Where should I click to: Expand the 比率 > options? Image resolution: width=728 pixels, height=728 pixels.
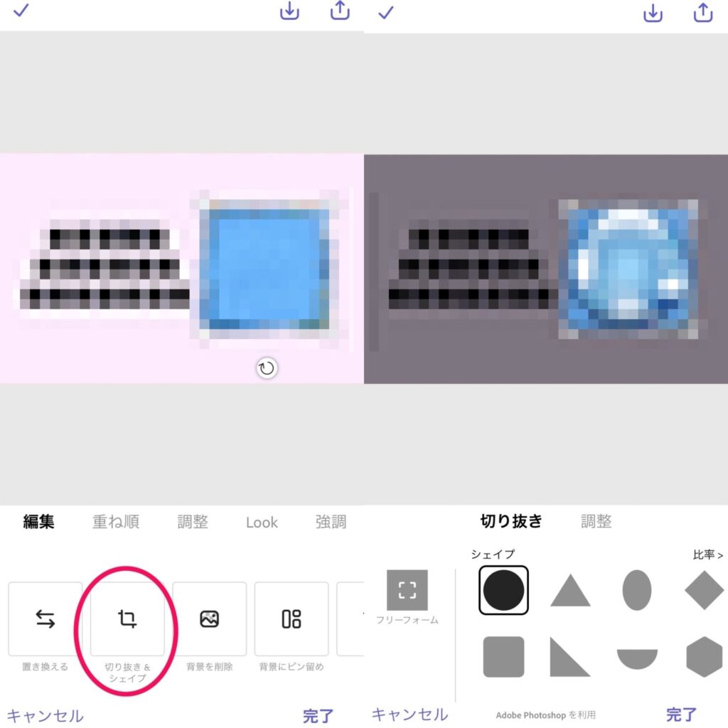point(707,555)
